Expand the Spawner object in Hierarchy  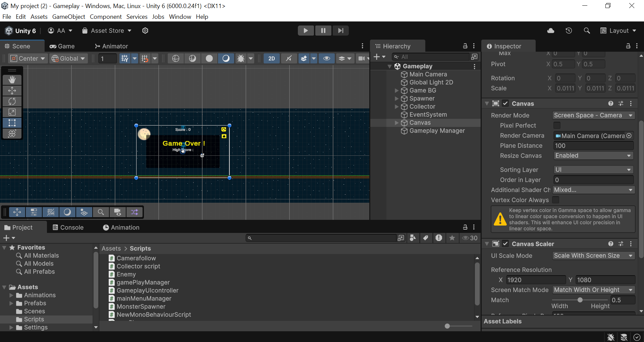click(x=396, y=99)
